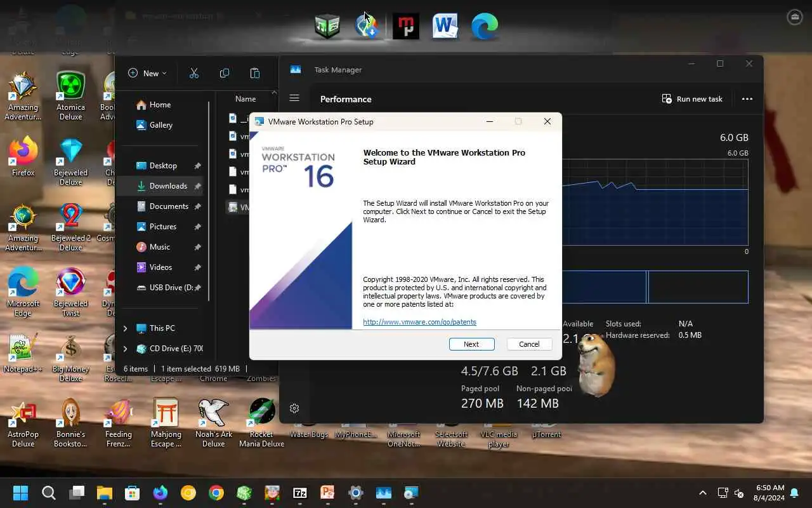Open the Windows Start menu
812x508 pixels.
[x=20, y=493]
